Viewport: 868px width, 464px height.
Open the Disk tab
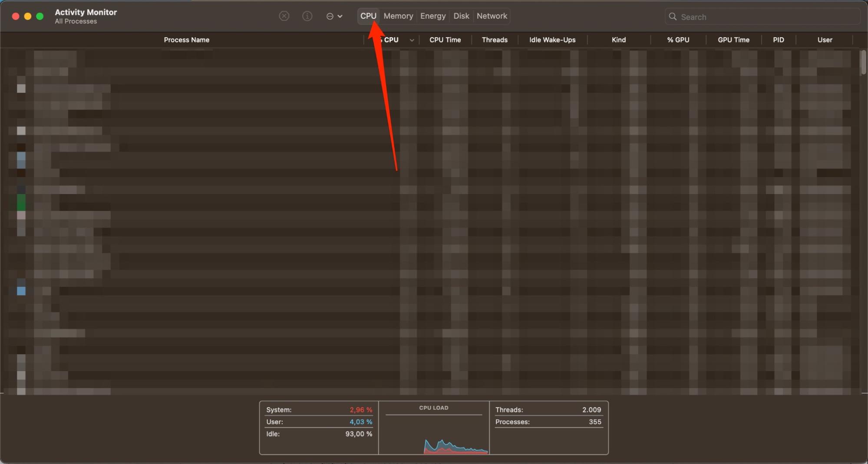[x=461, y=16]
